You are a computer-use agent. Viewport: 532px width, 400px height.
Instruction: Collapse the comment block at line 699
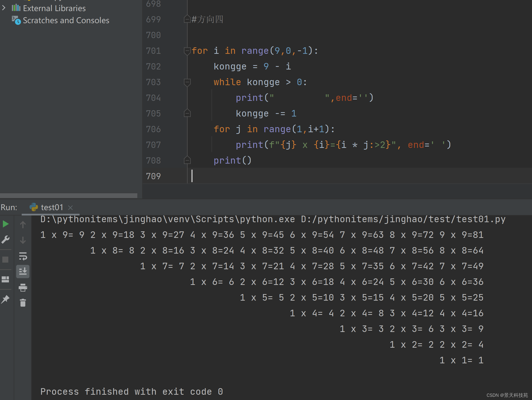tap(187, 19)
